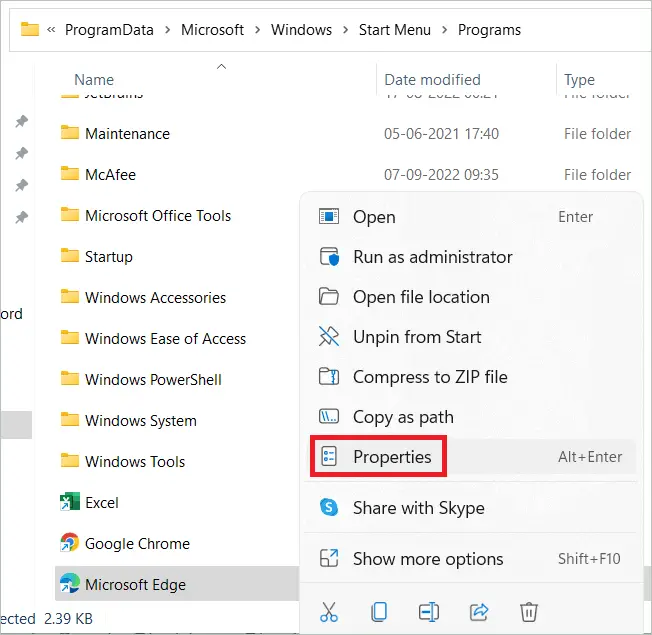Click the Microsoft Edge shortcut icon
The height and width of the screenshot is (635, 652).
pos(69,583)
